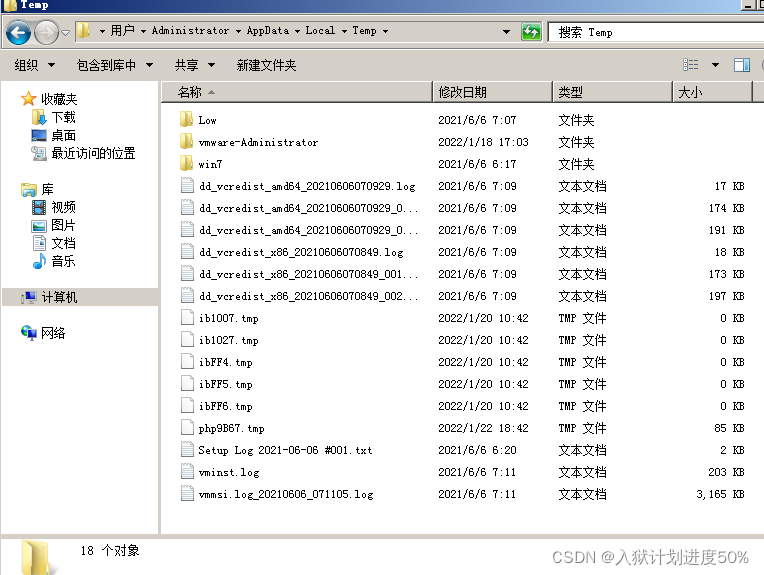Viewport: 764px width, 575px height.
Task: Open the view options dropdown arrow
Action: point(715,65)
